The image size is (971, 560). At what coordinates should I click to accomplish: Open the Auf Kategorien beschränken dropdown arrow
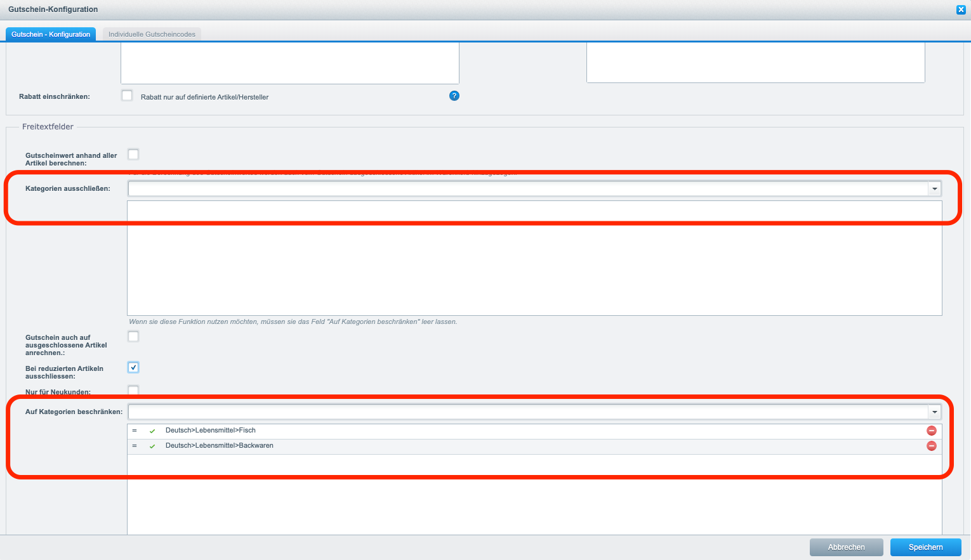(934, 412)
